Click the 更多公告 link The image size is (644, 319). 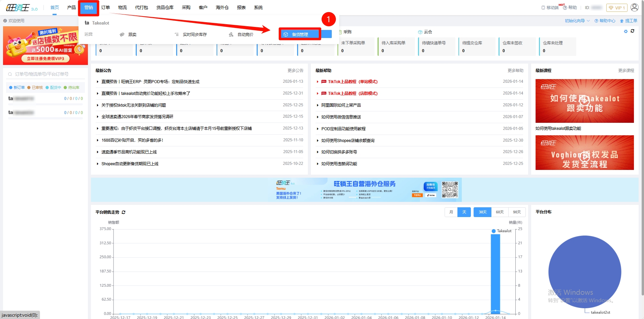point(295,71)
